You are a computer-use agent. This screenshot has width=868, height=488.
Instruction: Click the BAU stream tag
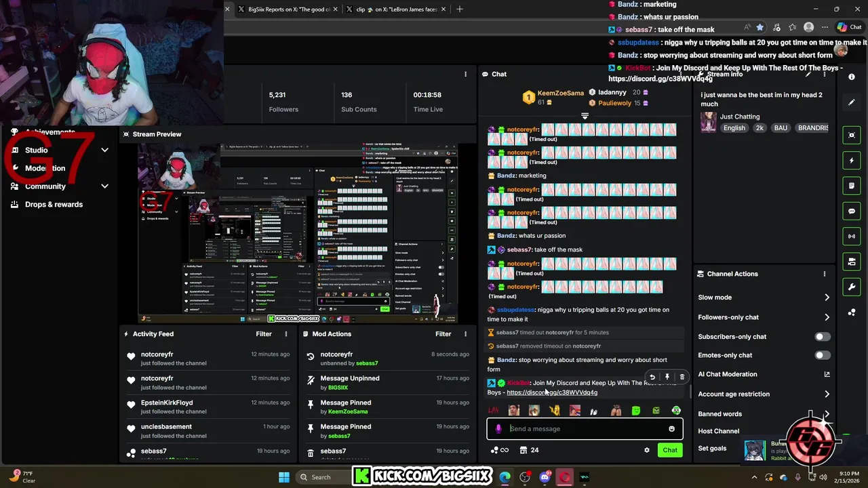pyautogui.click(x=781, y=128)
